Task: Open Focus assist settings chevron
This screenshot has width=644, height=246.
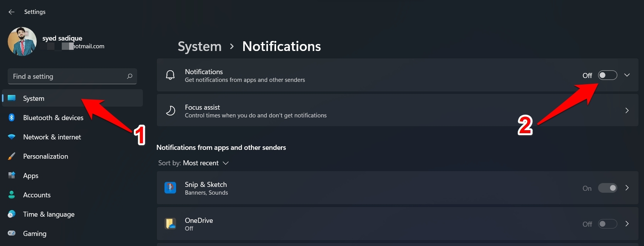Action: pyautogui.click(x=627, y=110)
